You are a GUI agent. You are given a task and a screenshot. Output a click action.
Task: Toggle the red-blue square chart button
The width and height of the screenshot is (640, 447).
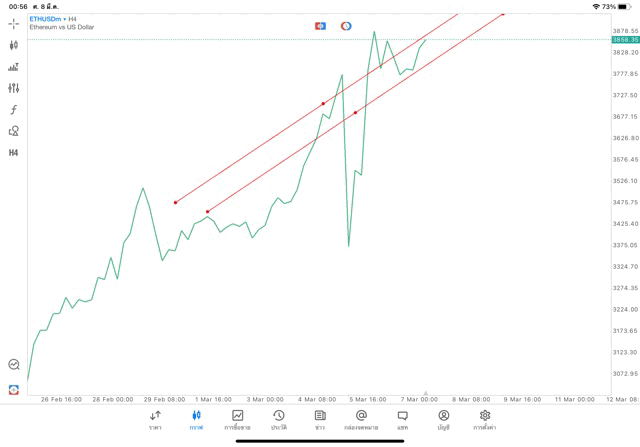point(320,26)
